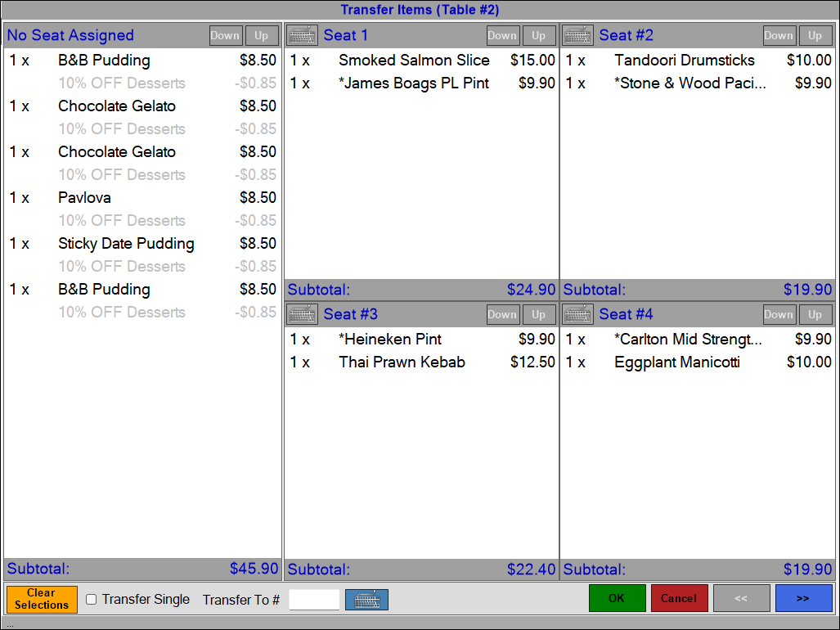The width and height of the screenshot is (840, 630).
Task: Click the $45.90 subtotal for unassigned items
Action: 254,569
